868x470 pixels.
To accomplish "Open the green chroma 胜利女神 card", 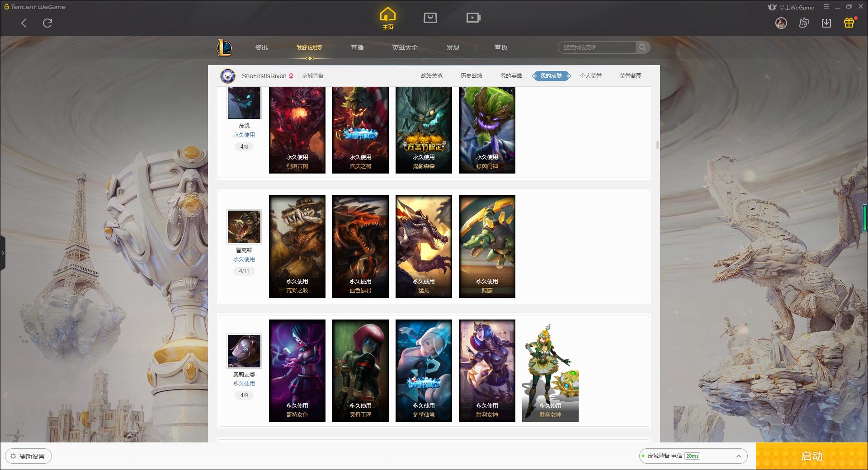I will 550,371.
